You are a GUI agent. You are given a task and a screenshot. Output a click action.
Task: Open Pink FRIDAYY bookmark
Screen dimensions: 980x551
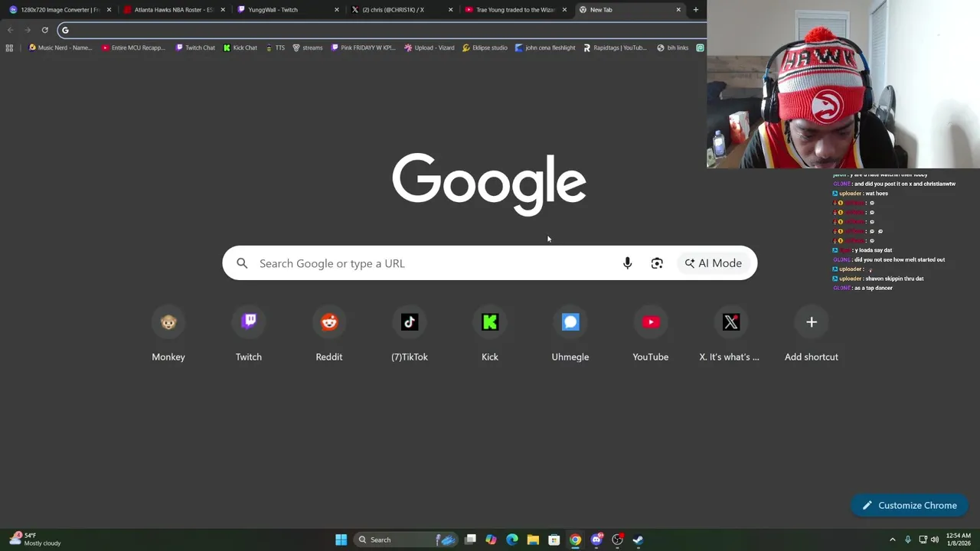364,47
